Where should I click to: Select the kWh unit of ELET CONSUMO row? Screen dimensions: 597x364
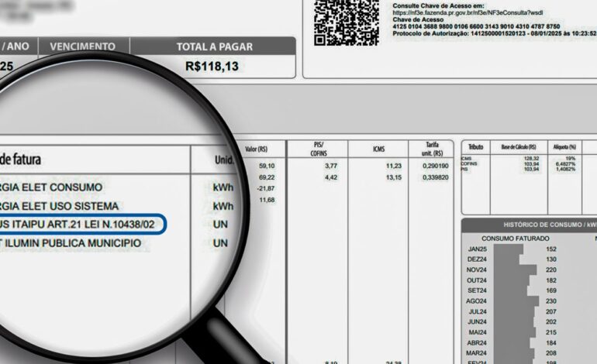tap(223, 187)
